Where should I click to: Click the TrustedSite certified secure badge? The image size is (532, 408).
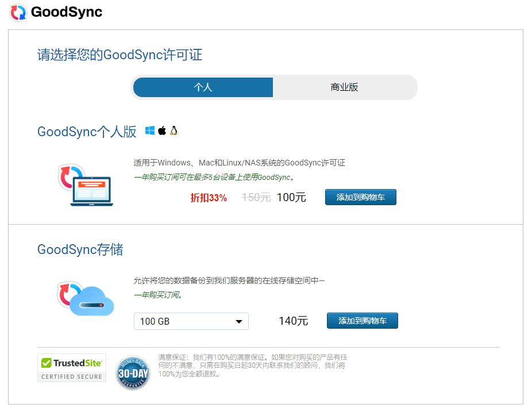tap(72, 368)
